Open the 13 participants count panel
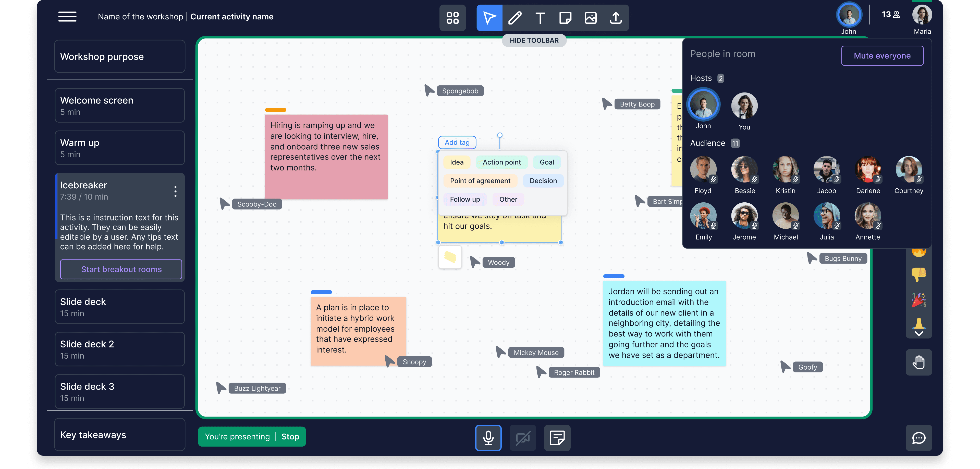This screenshot has height=469, width=980. (x=891, y=15)
